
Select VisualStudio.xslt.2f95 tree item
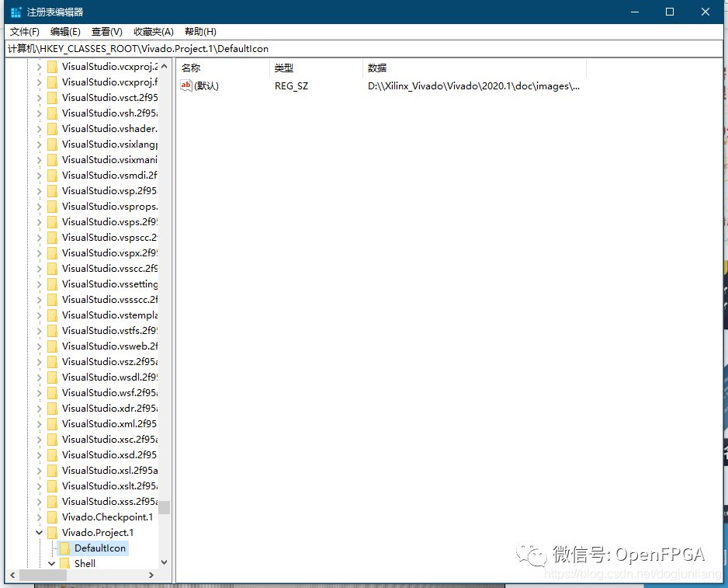tap(109, 485)
